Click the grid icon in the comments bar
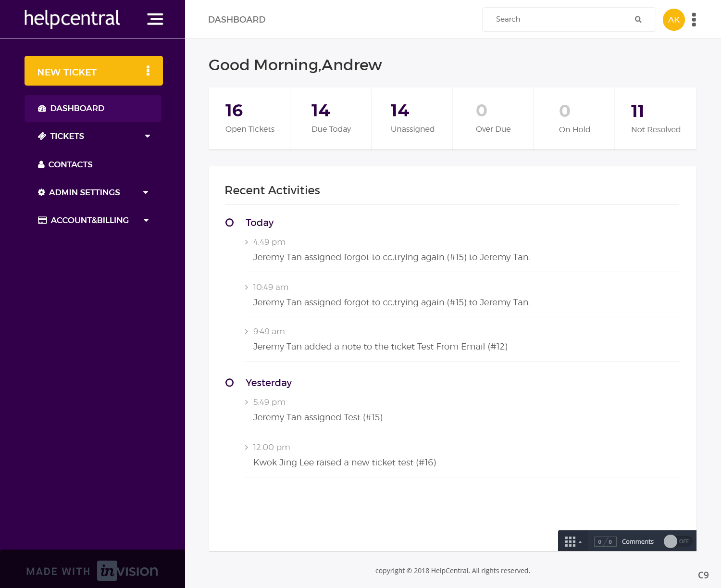Viewport: 721px width, 588px height. tap(571, 541)
